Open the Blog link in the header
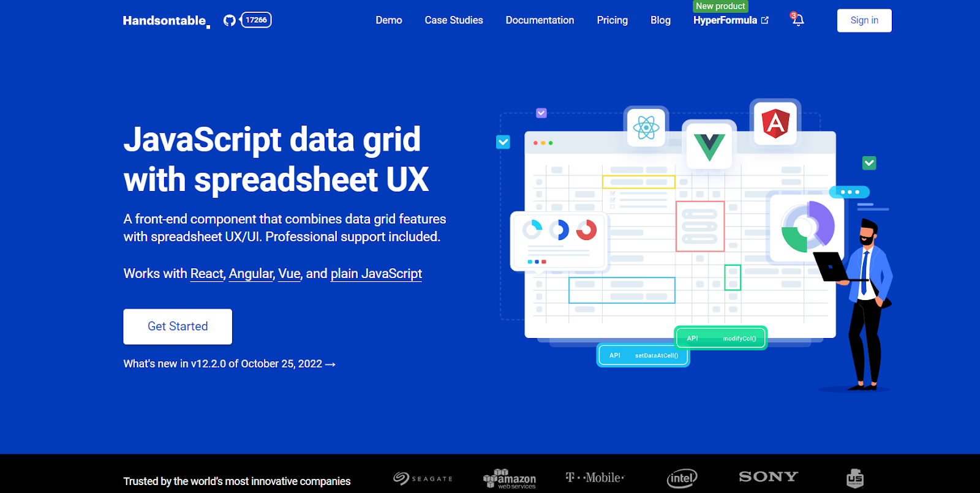 [x=660, y=20]
